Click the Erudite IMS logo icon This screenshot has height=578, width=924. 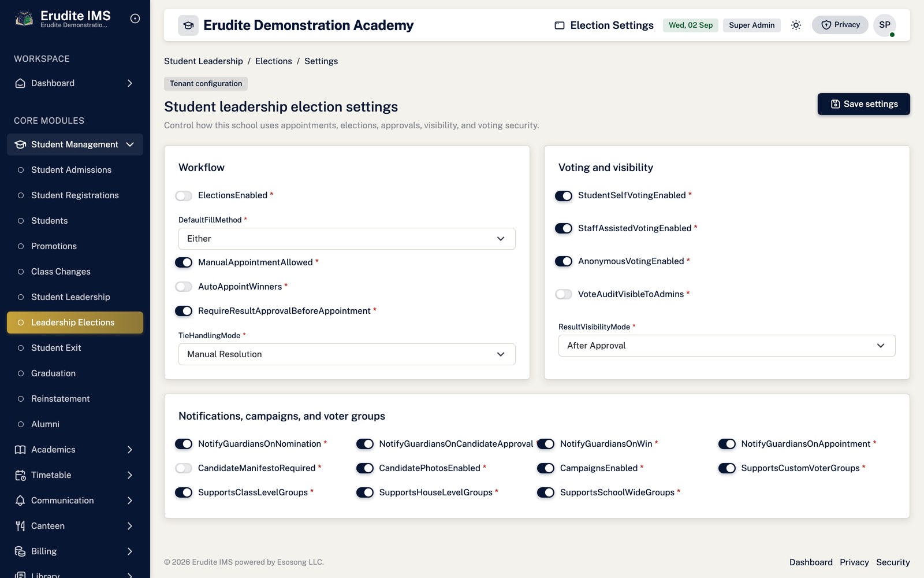(24, 19)
